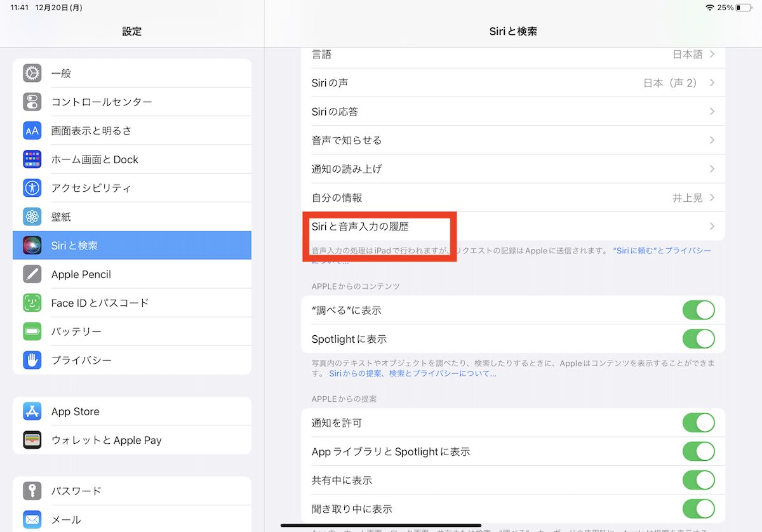This screenshot has height=532, width=762.
Task: Tap the 日本語 language value
Action: pos(688,55)
